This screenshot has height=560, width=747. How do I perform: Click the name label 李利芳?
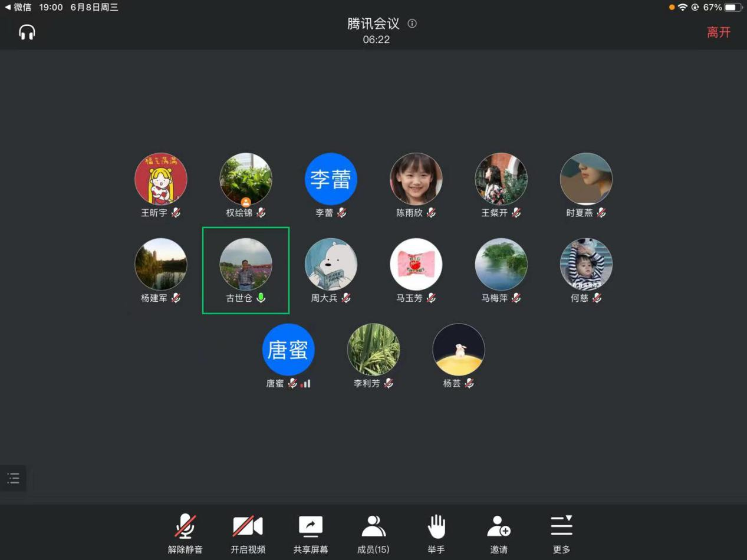(x=367, y=383)
